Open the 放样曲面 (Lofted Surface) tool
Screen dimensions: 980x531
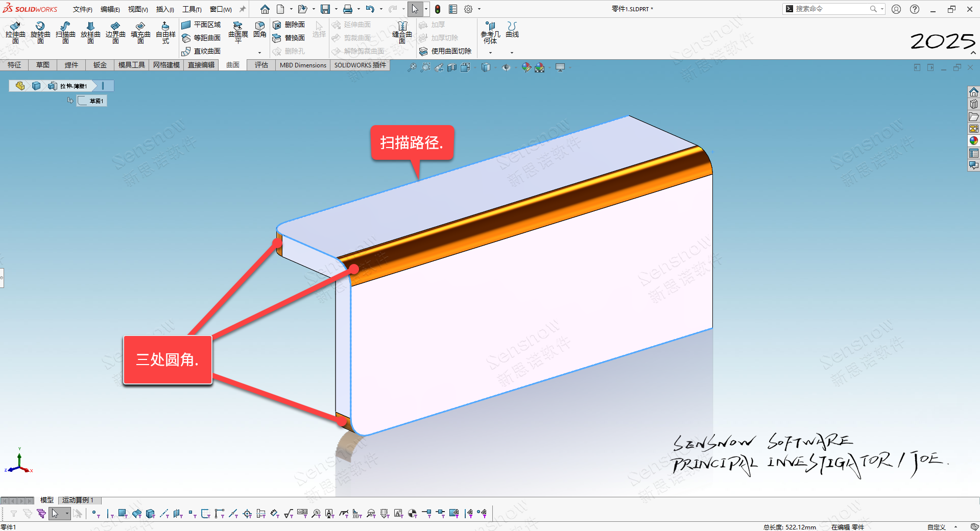click(90, 32)
